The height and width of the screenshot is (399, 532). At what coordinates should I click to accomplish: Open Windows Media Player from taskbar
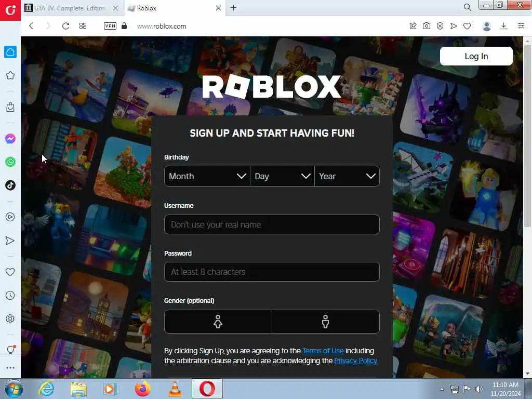(x=110, y=389)
